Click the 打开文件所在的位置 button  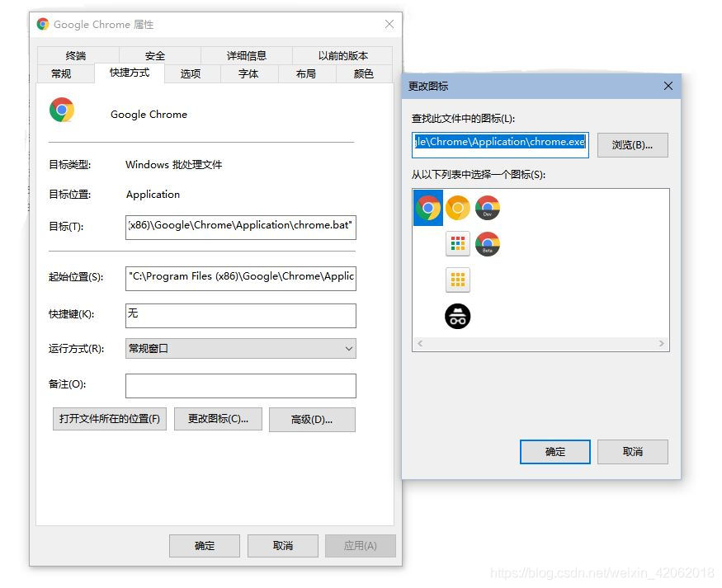click(110, 419)
